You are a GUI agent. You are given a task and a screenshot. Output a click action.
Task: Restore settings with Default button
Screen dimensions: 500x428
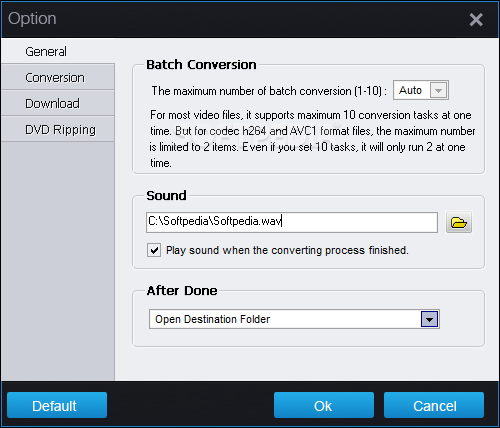point(57,405)
